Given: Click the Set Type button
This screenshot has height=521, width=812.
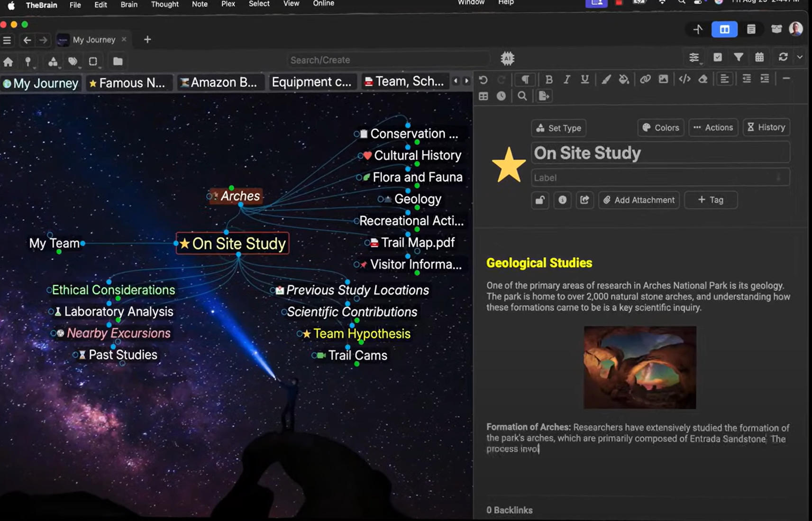Looking at the screenshot, I should 558,128.
